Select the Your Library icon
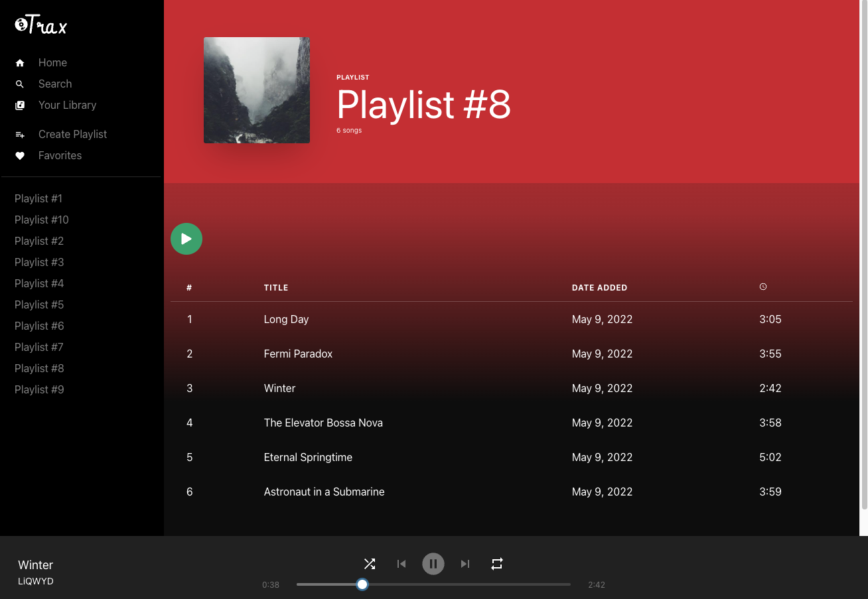The image size is (868, 599). 20,105
